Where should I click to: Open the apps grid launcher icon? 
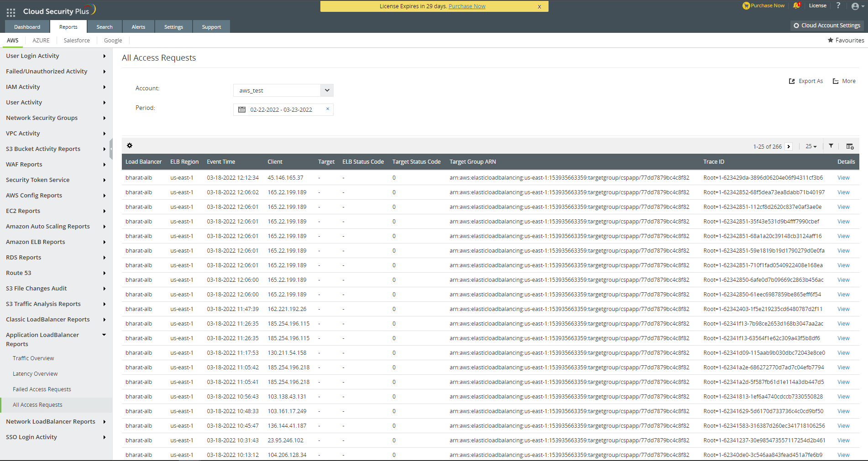[11, 12]
